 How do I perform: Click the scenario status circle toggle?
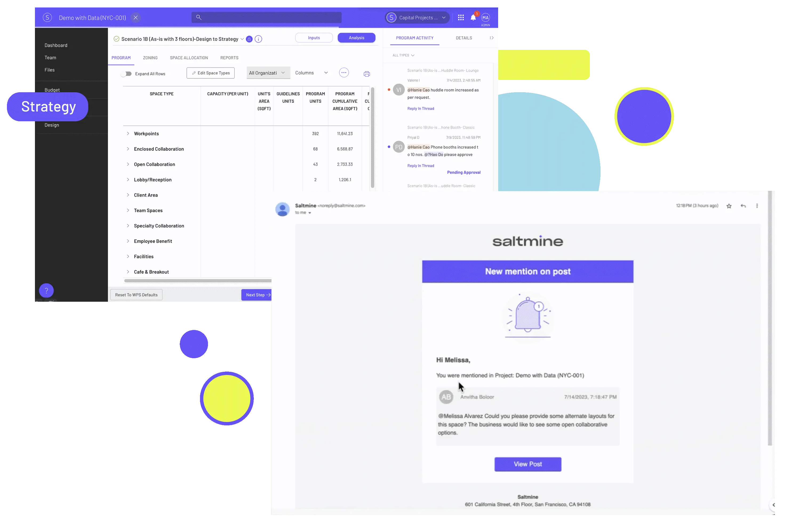point(117,39)
